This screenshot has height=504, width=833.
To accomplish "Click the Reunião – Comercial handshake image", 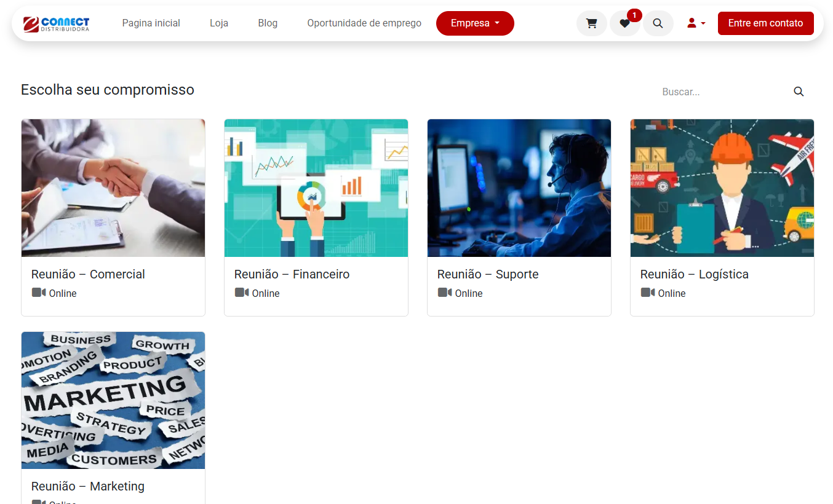I will click(113, 187).
